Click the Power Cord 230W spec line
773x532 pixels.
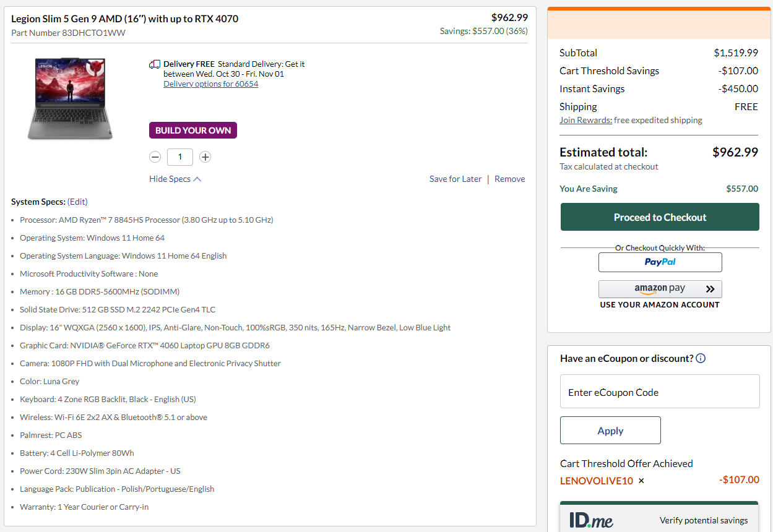pyautogui.click(x=100, y=471)
